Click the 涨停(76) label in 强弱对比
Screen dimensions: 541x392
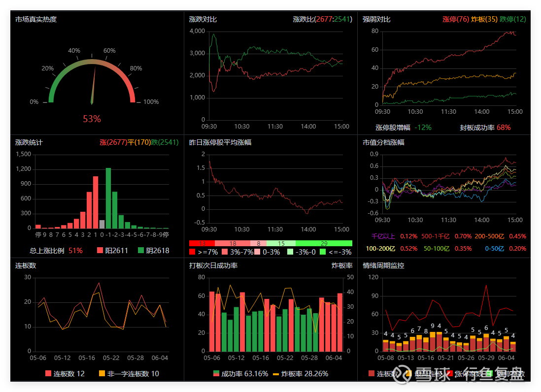(456, 19)
